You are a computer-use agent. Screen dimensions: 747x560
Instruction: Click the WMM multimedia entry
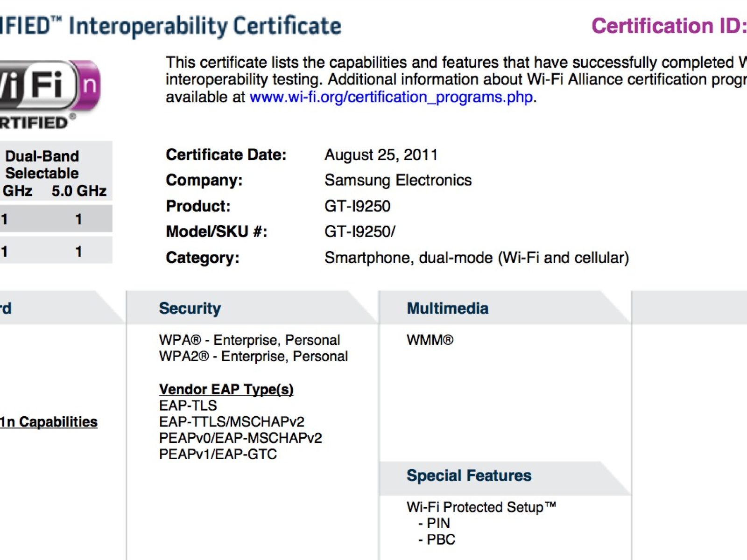point(430,340)
